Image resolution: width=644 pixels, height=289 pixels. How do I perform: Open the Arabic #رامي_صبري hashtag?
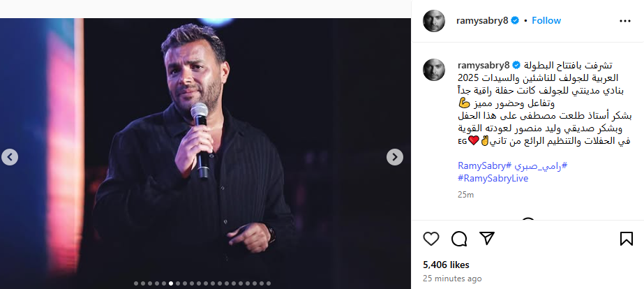[541, 166]
